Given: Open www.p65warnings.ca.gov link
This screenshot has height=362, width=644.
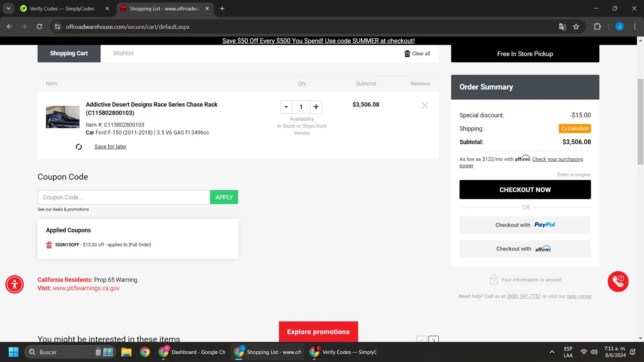Looking at the screenshot, I should tap(86, 288).
